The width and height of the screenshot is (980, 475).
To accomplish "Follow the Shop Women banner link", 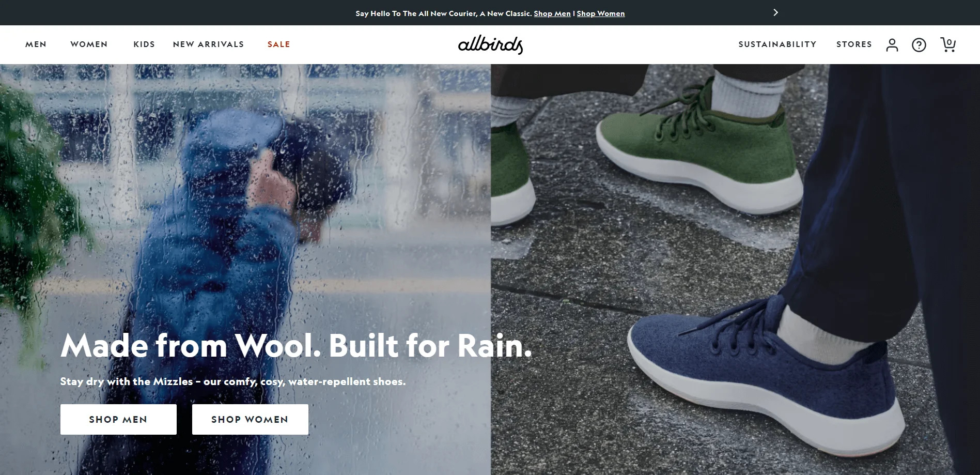I will click(601, 13).
